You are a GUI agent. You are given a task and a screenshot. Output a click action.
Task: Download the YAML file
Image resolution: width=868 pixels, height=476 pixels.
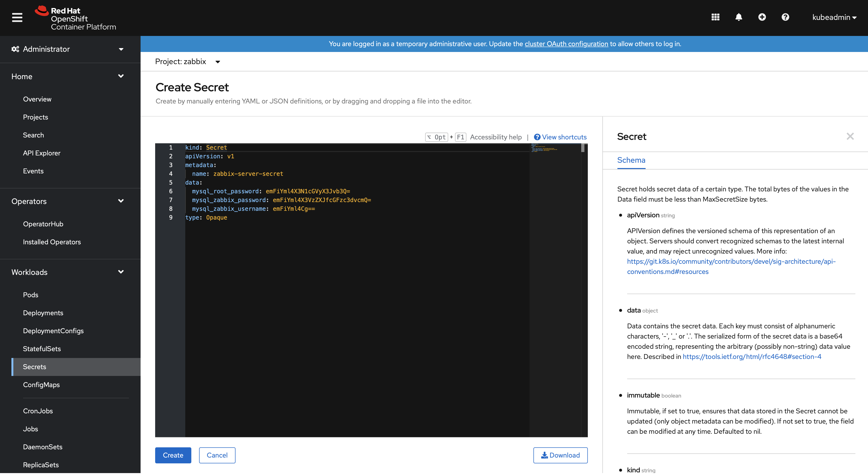pos(560,455)
